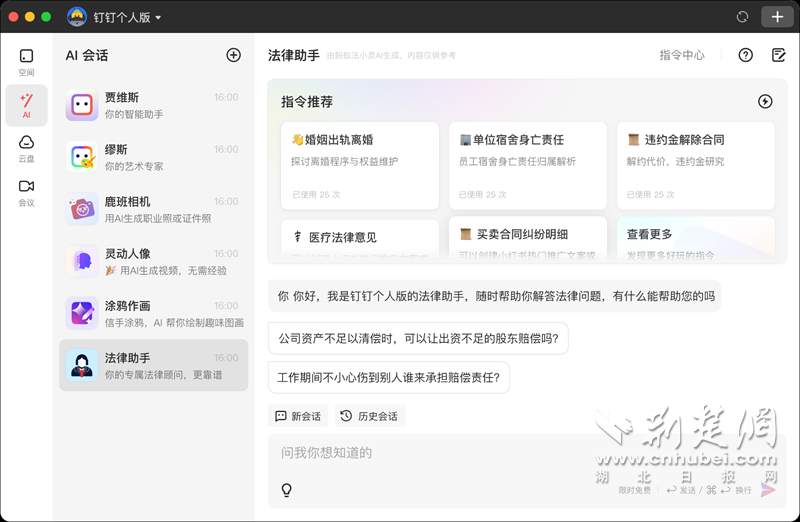Click the greeting message from 法律助手
The image size is (800, 522).
(494, 296)
